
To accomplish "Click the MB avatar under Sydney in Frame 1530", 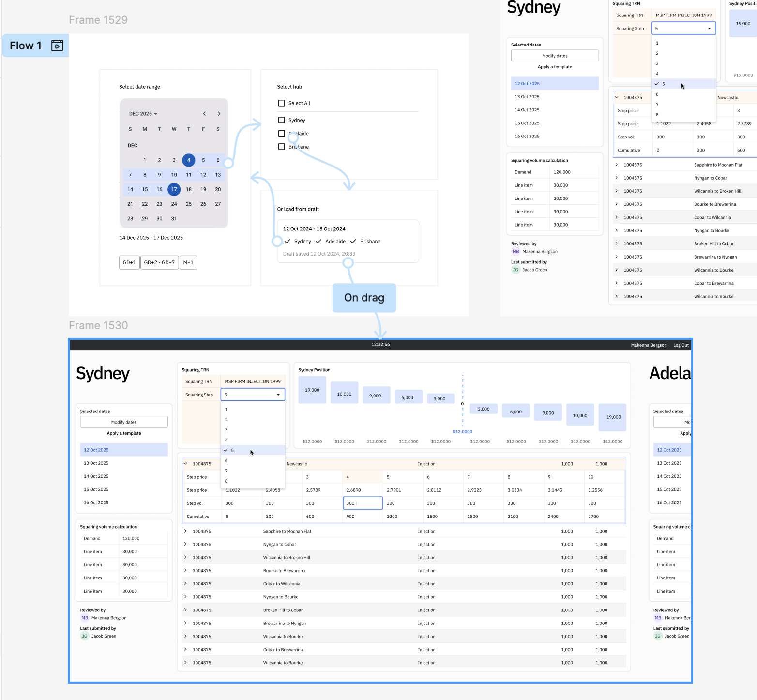I will (x=85, y=618).
